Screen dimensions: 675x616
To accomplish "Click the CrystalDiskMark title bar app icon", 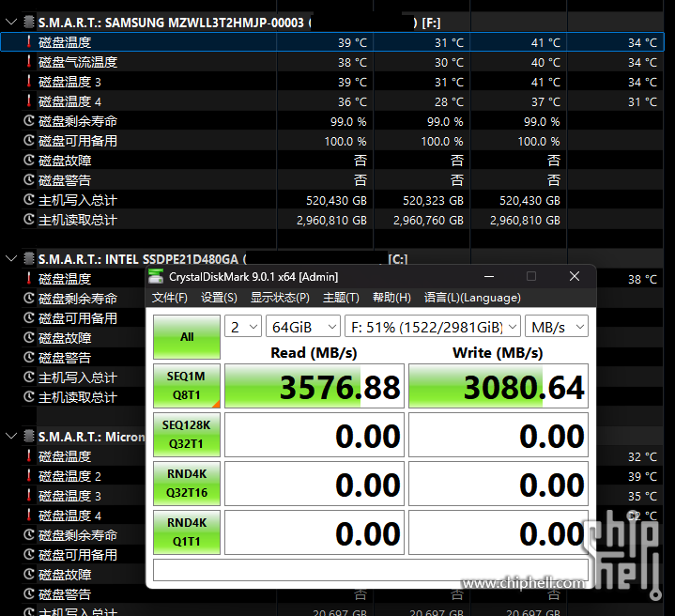I will (156, 276).
